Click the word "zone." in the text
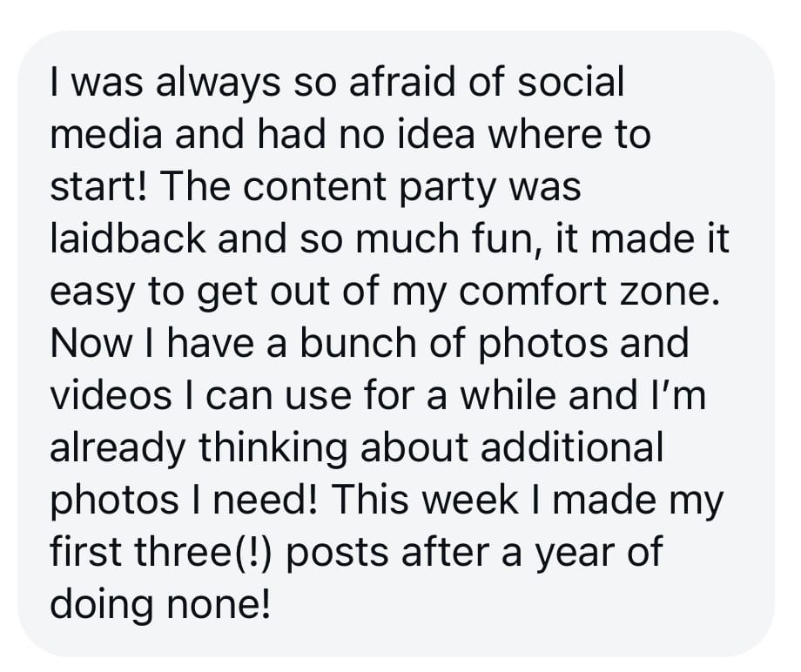Screen dimensions: 801x672 click(x=679, y=292)
